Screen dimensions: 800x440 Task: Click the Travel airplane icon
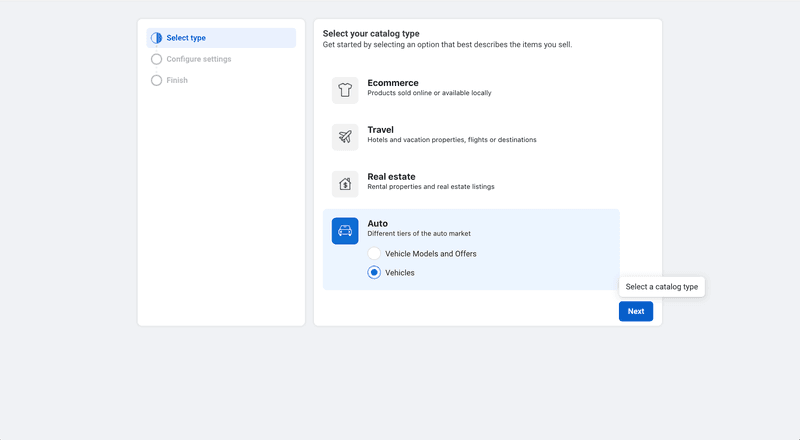(x=345, y=137)
